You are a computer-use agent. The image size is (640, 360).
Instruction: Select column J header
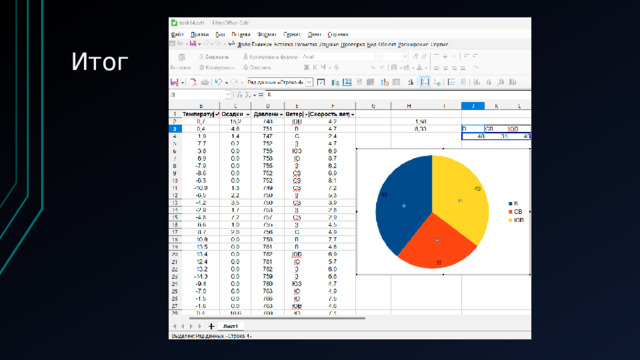(x=473, y=106)
